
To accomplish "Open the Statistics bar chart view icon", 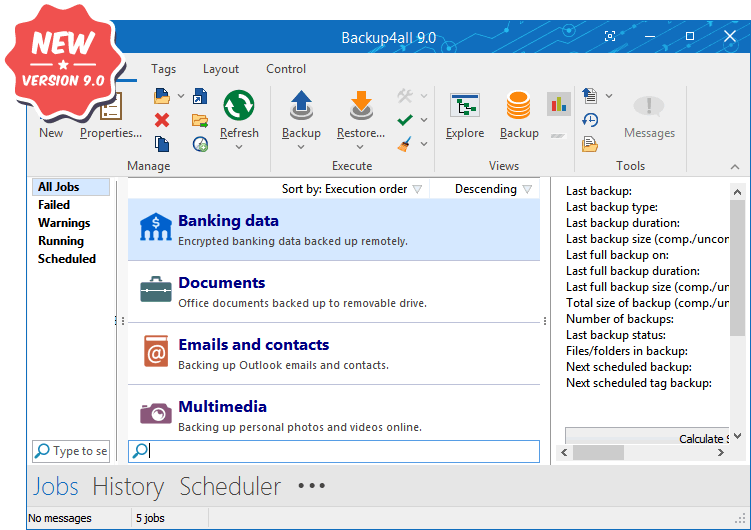I will [x=559, y=103].
